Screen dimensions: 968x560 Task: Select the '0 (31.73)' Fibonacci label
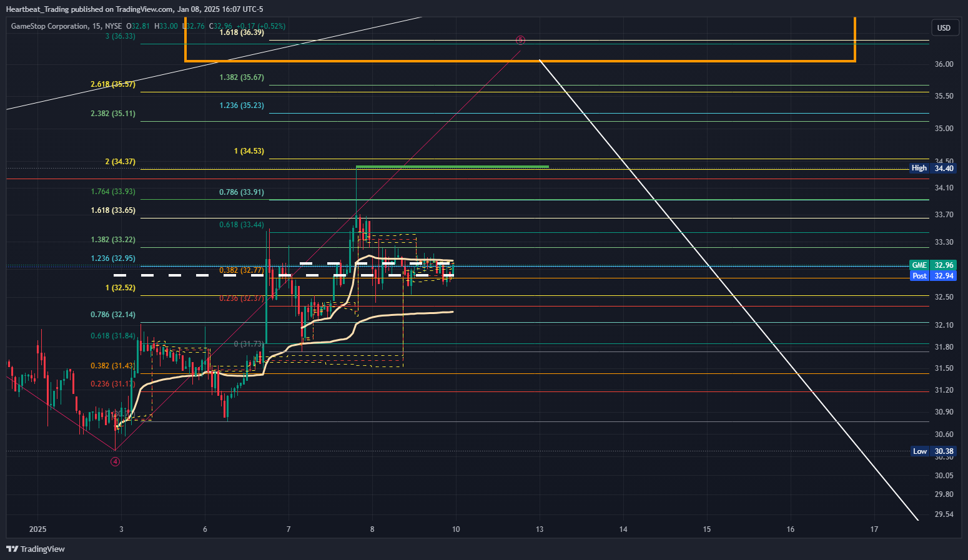249,344
